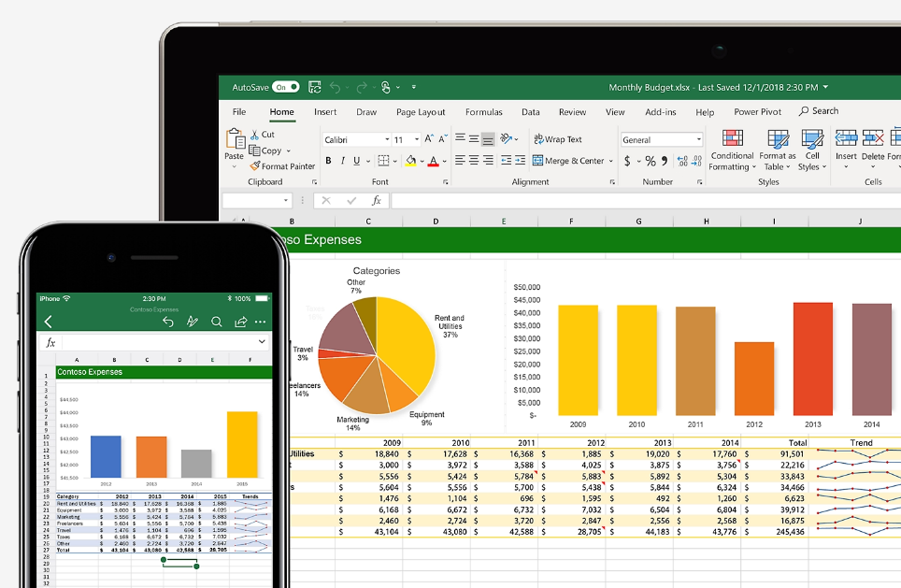Open the Name Box dropdown
901x588 pixels.
pos(286,201)
